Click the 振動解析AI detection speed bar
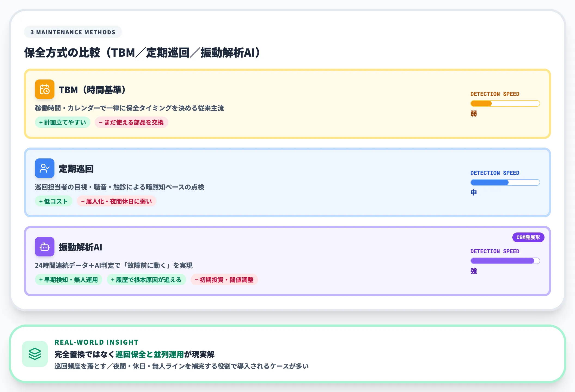575x392 pixels. point(505,261)
